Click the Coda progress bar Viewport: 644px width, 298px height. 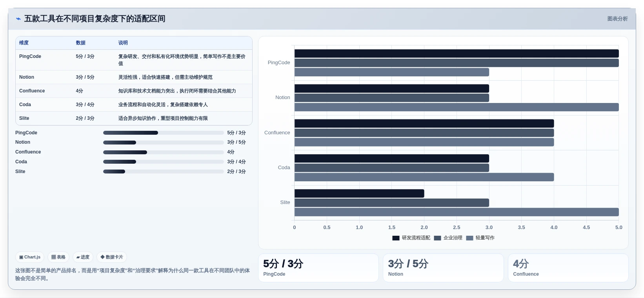pyautogui.click(x=163, y=162)
